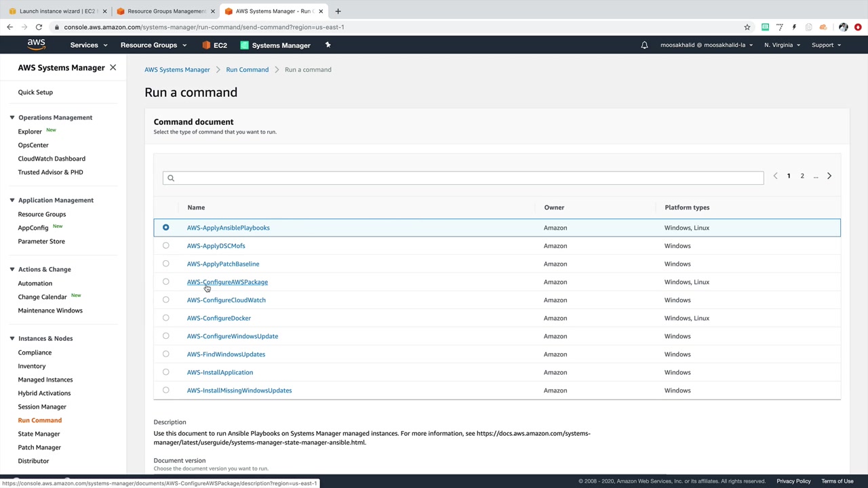Go to next page of documents
Image resolution: width=868 pixels, height=488 pixels.
(829, 176)
